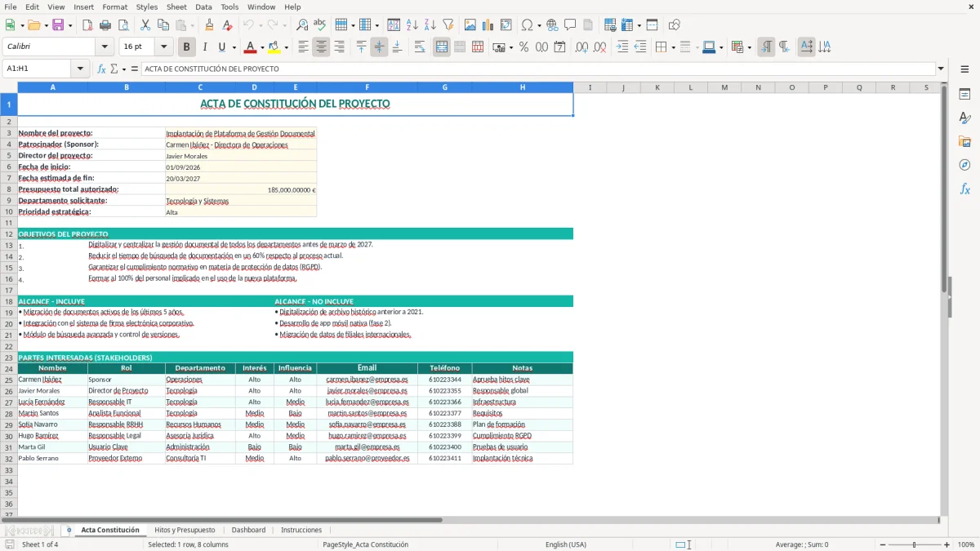The width and height of the screenshot is (980, 551).
Task: Export directly as PDF
Action: (87, 25)
